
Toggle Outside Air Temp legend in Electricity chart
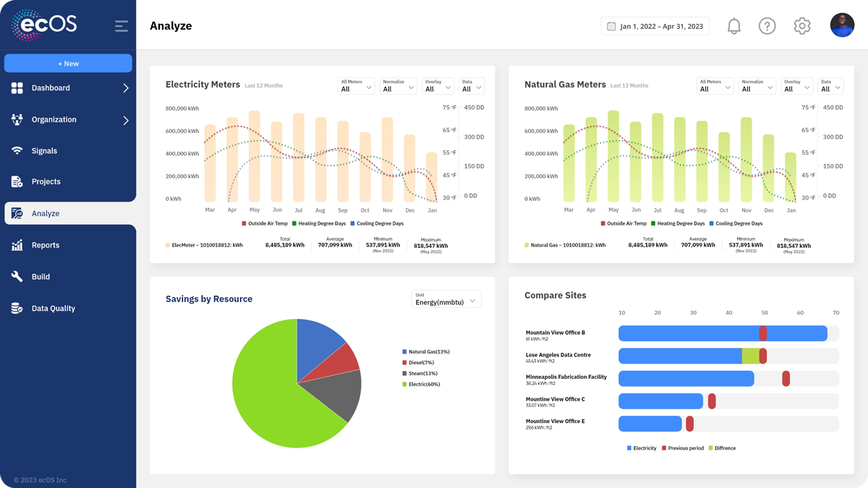coord(265,223)
